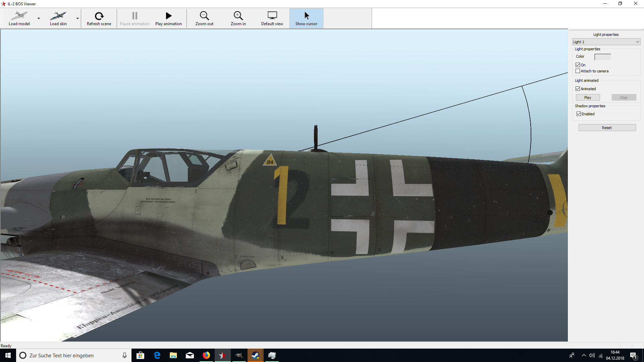Click the Cortana microphone icon
Viewport: 644px width, 362px height.
pyautogui.click(x=124, y=355)
